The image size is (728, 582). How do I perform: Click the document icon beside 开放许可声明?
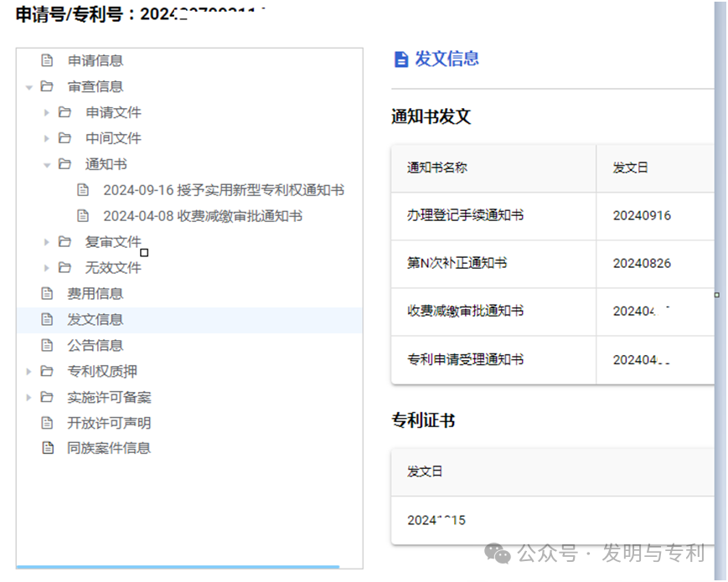click(48, 422)
